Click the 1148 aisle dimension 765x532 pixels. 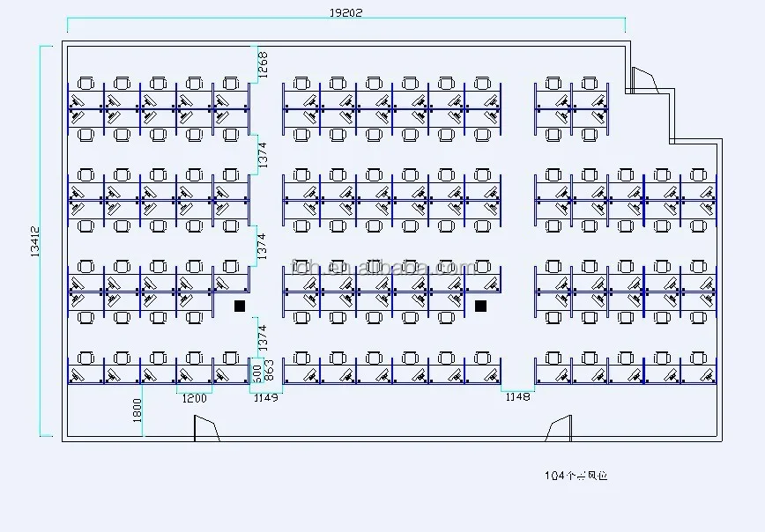pos(517,397)
